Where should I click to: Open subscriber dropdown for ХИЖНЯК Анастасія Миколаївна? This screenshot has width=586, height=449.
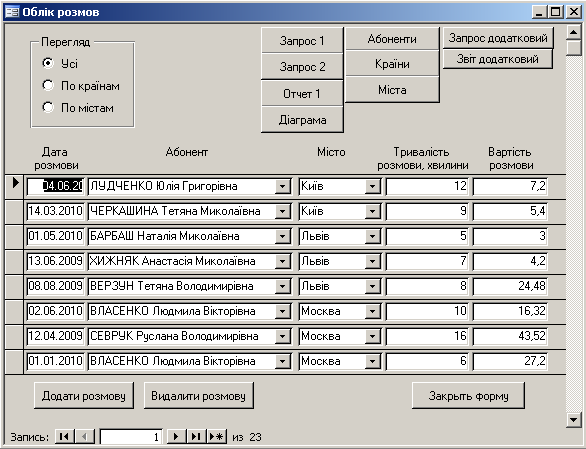click(x=283, y=261)
